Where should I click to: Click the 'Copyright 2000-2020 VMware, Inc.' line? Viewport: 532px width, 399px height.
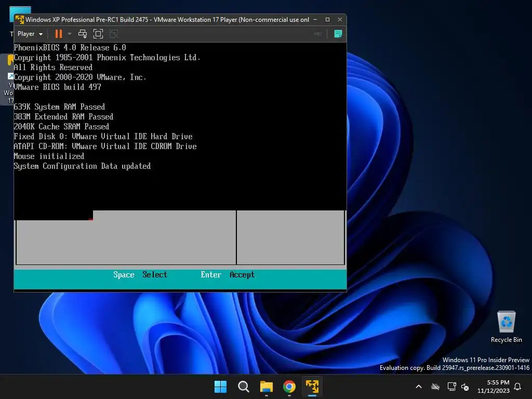point(80,77)
